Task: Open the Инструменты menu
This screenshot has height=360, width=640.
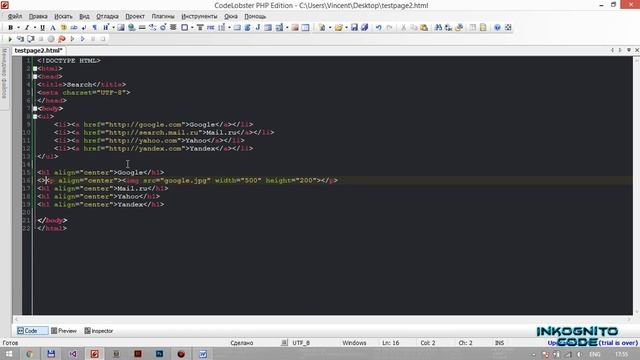Action: click(x=199, y=16)
